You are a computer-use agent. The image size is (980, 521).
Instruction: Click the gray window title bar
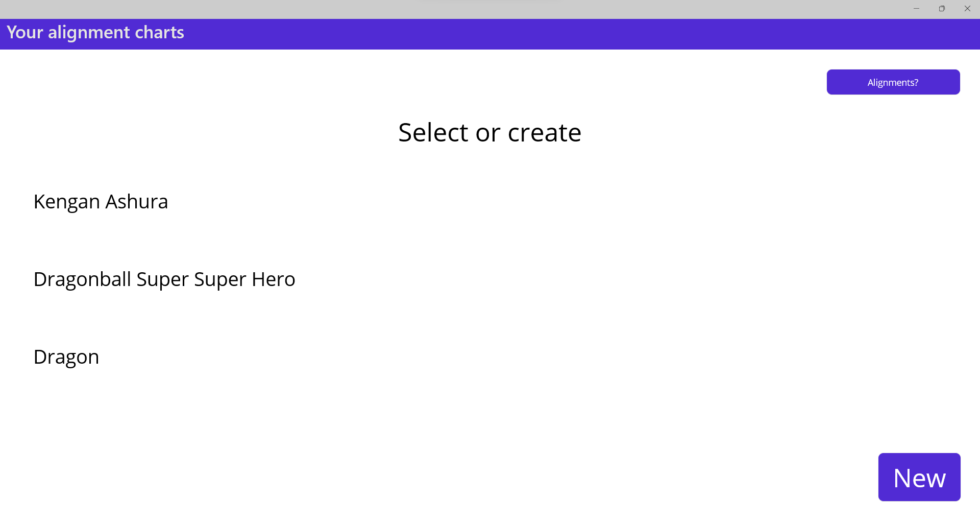459,9
